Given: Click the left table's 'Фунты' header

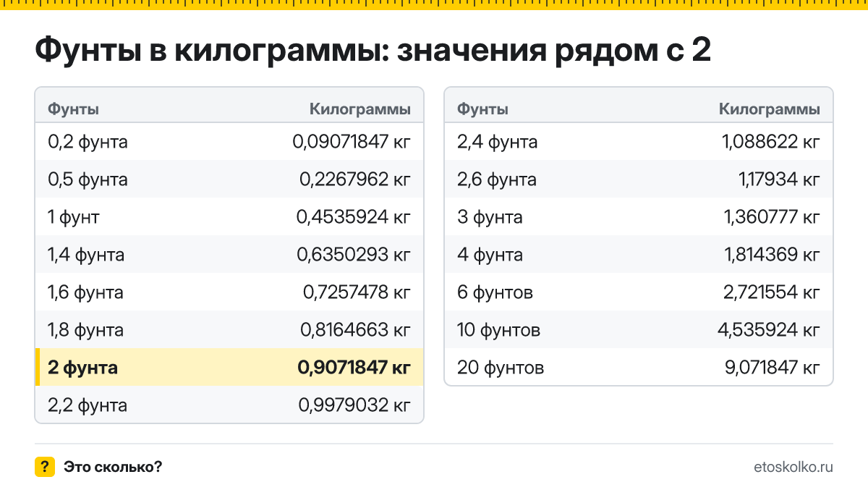Looking at the screenshot, I should tap(73, 109).
